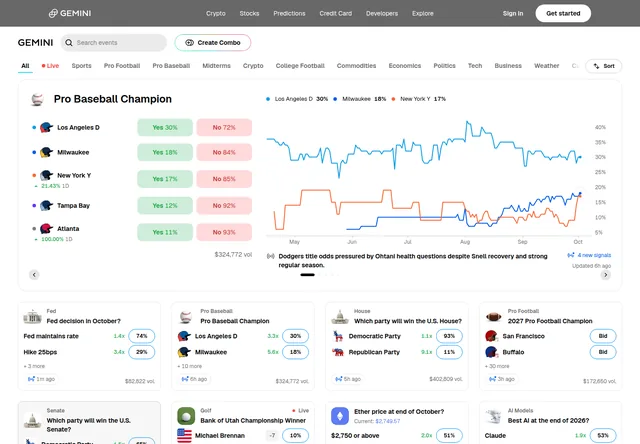640x444 pixels.
Task: Click the Capitol icon on Senate card
Action: point(32,420)
